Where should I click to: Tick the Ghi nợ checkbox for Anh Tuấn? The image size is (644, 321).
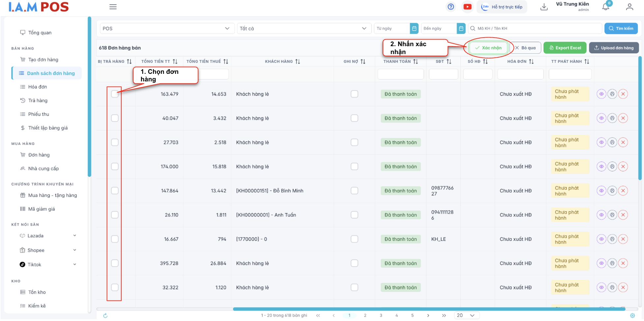click(x=354, y=215)
